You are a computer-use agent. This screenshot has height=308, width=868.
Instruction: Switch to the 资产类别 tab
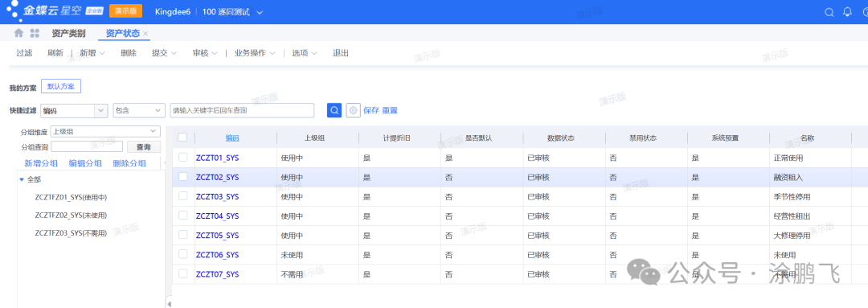click(68, 33)
